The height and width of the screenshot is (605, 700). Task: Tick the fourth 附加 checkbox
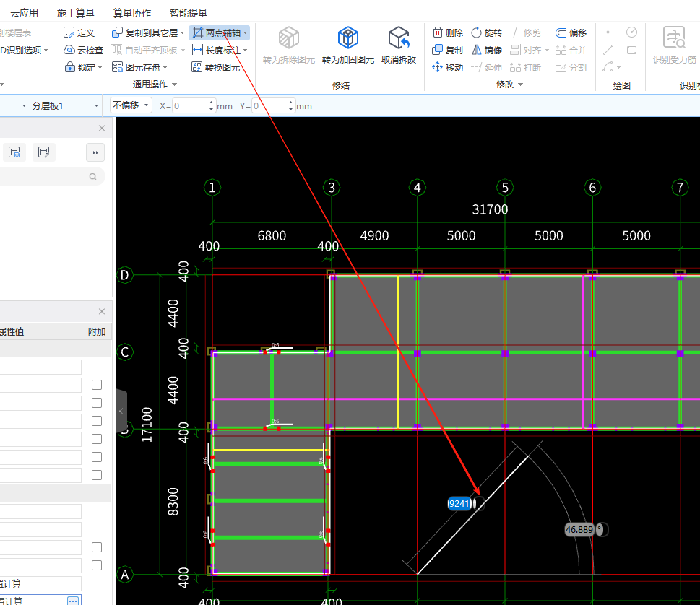click(x=96, y=439)
